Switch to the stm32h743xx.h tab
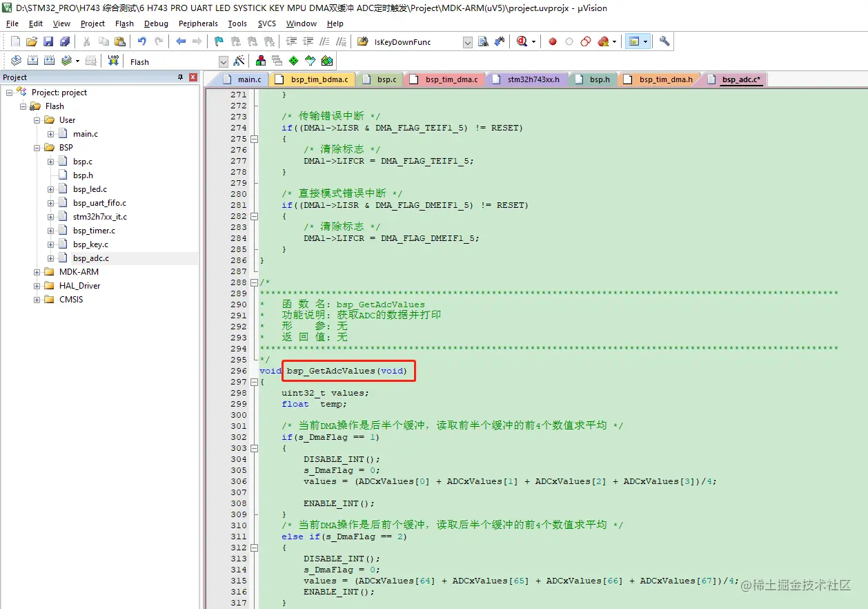868x609 pixels. pos(527,79)
